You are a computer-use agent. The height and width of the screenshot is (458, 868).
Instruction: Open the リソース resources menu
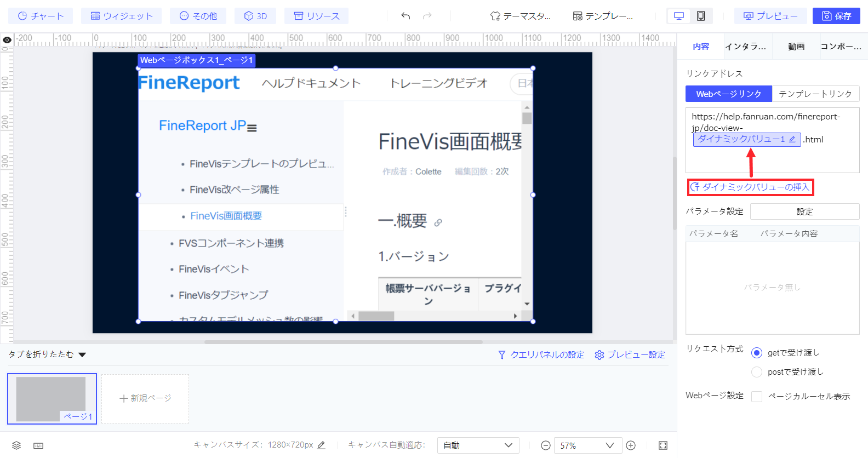[x=317, y=16]
